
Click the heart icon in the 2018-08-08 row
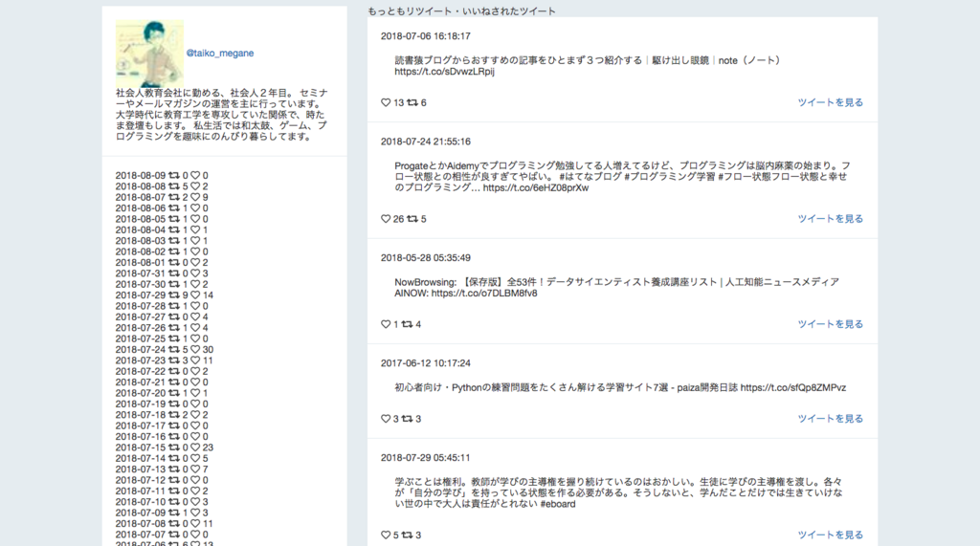click(x=195, y=186)
